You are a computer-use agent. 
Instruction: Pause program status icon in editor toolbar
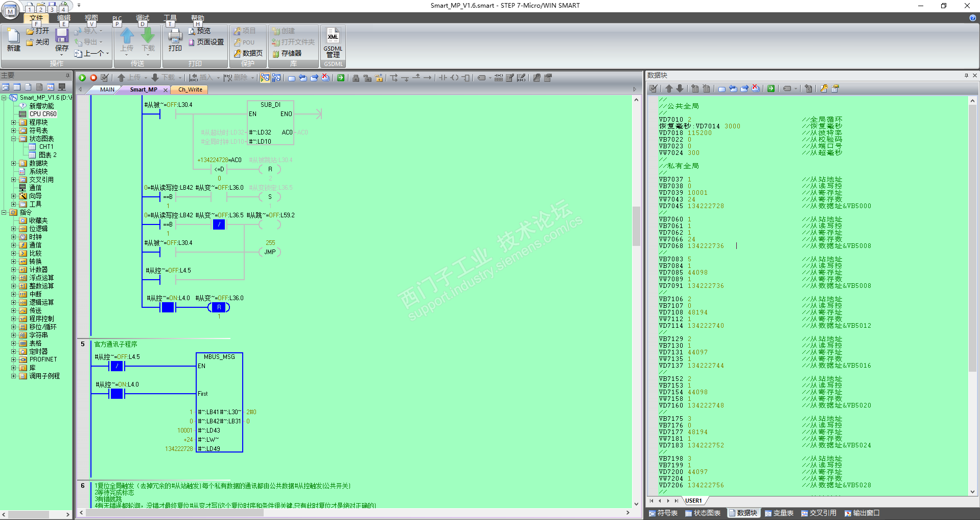pyautogui.click(x=276, y=78)
